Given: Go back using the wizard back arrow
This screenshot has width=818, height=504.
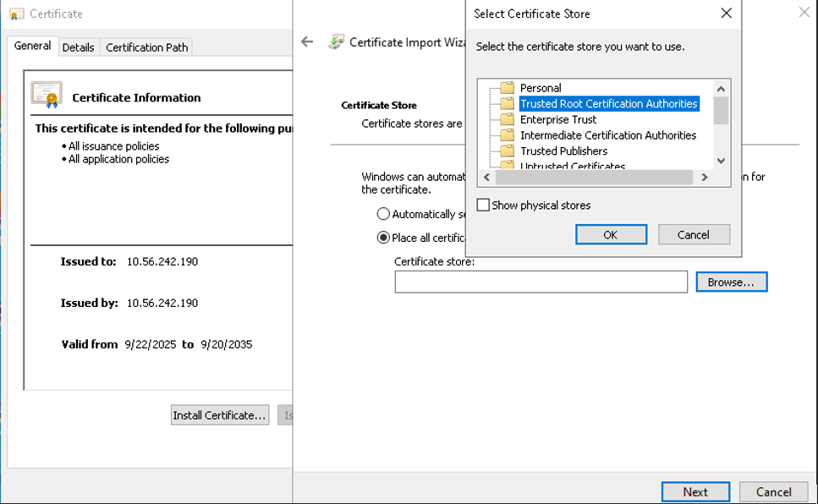Looking at the screenshot, I should 307,41.
